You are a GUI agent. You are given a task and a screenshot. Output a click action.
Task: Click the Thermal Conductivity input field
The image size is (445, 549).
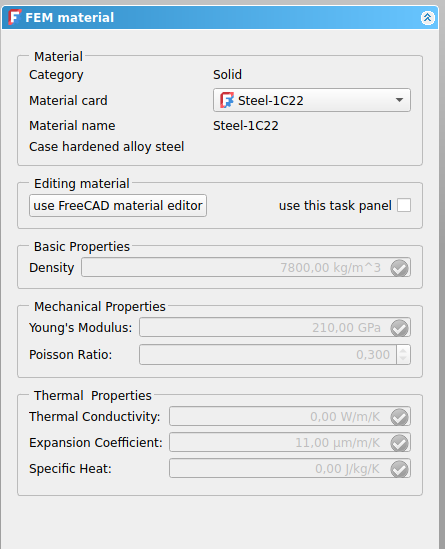pyautogui.click(x=290, y=416)
